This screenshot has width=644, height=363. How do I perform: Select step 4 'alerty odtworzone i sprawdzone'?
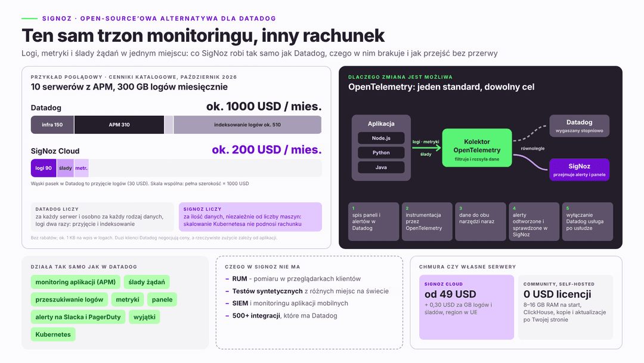(x=534, y=222)
